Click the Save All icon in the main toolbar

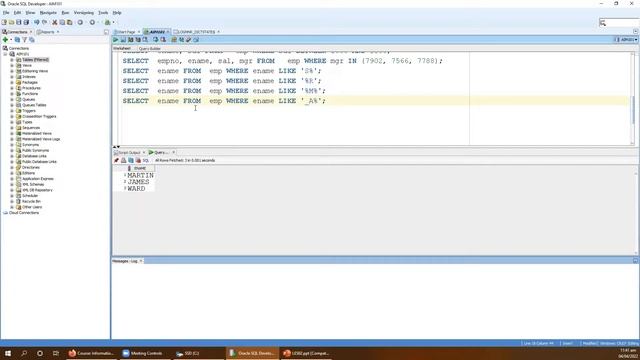[x=27, y=22]
